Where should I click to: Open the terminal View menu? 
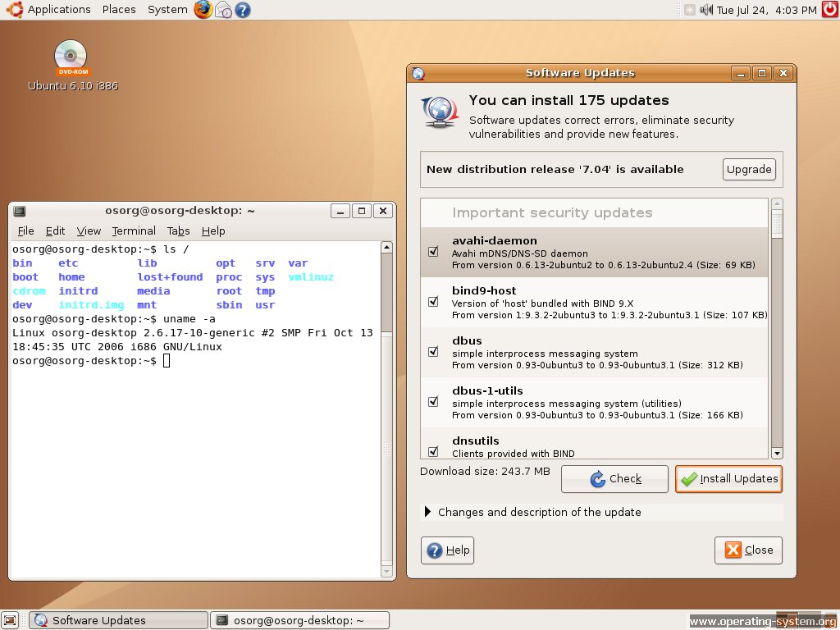89,231
